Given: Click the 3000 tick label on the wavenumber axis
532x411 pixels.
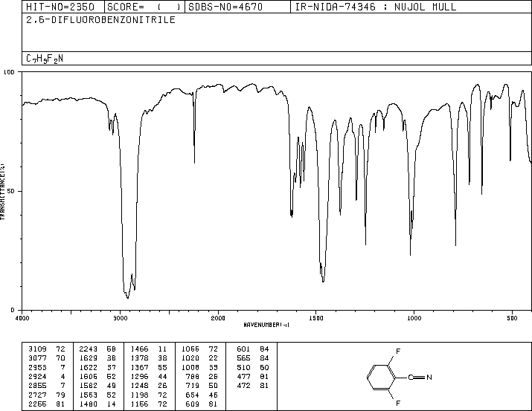Looking at the screenshot, I should tap(120, 318).
